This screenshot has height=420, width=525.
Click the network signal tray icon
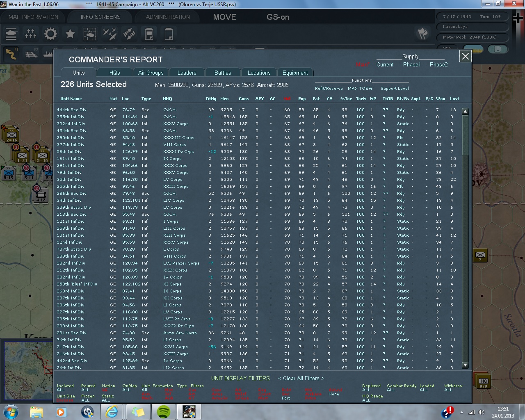click(x=472, y=412)
